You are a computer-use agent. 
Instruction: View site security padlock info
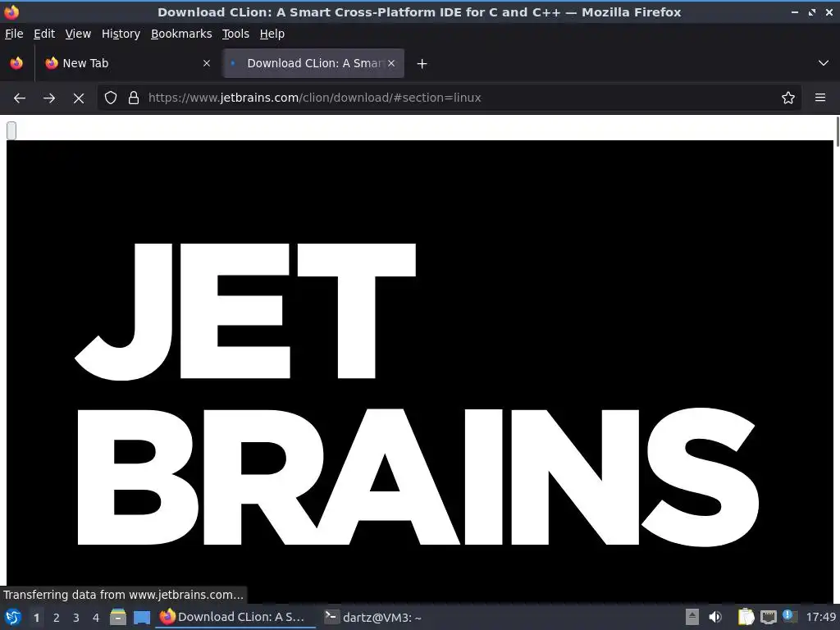click(x=134, y=98)
